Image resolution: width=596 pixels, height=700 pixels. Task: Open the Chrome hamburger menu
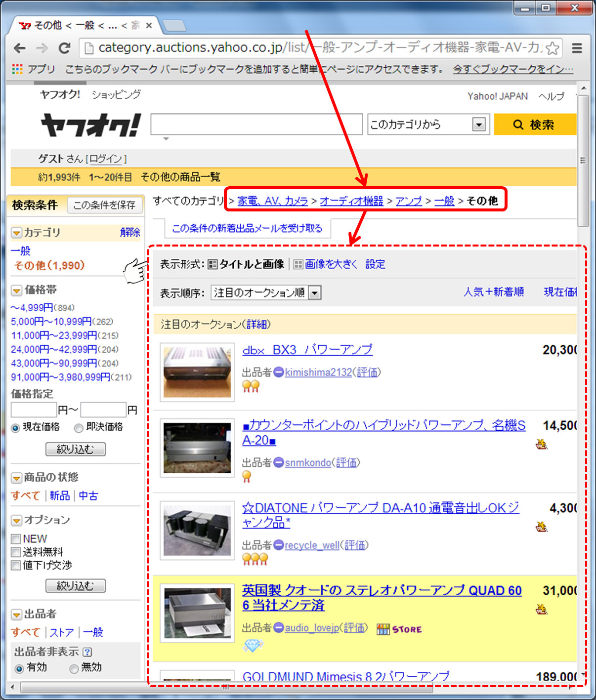tap(577, 48)
